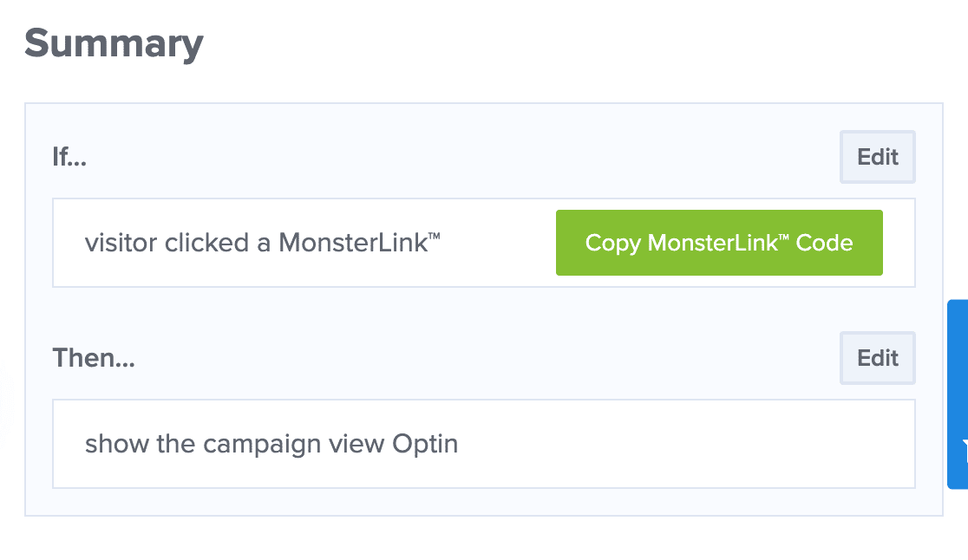
Task: Click the trademark symbol after MonsterLink condition text
Action: [x=434, y=235]
